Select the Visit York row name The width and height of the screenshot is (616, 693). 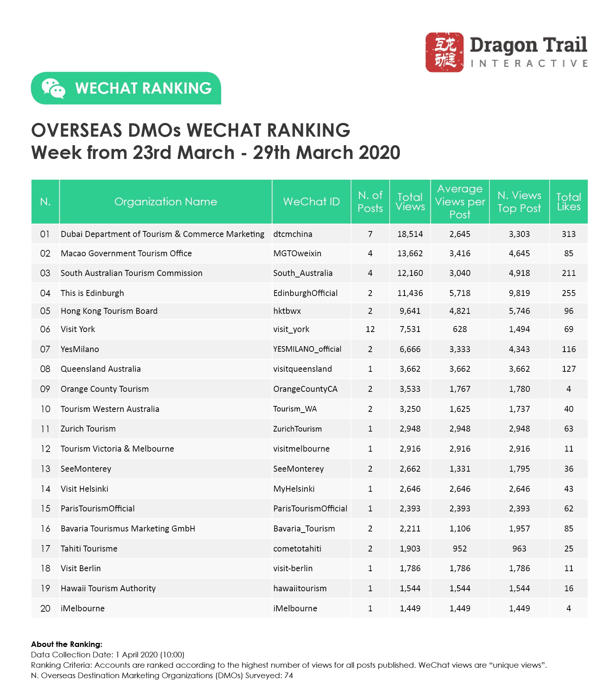click(78, 329)
